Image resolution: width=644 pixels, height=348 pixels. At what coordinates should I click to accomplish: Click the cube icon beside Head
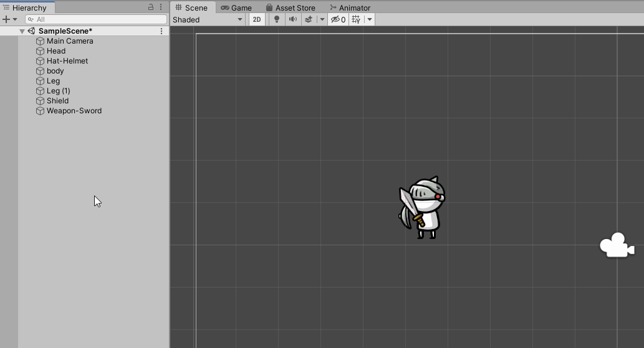[40, 51]
